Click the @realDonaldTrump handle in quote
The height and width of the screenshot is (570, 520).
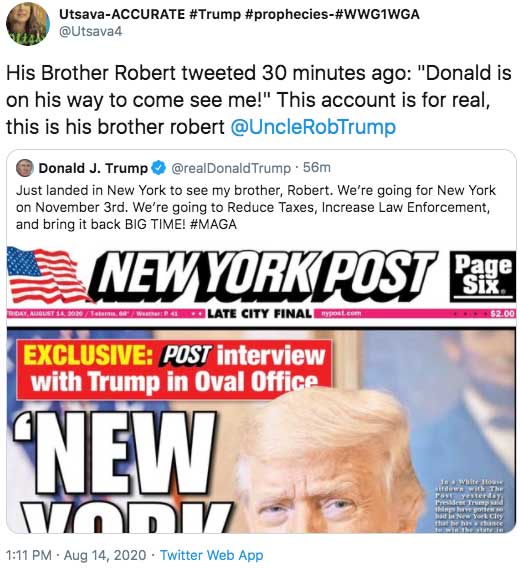(231, 168)
